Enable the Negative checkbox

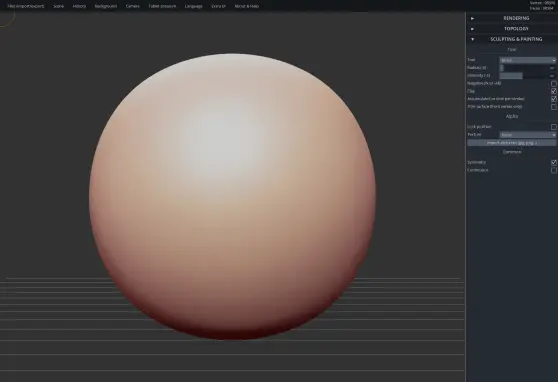coord(554,84)
